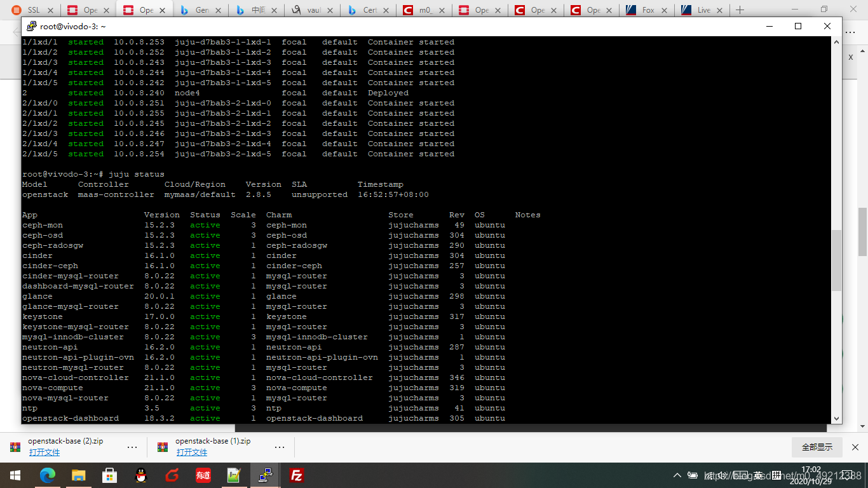Click version '20.0.1' in glance row
This screenshot has width=868, height=488.
click(159, 296)
